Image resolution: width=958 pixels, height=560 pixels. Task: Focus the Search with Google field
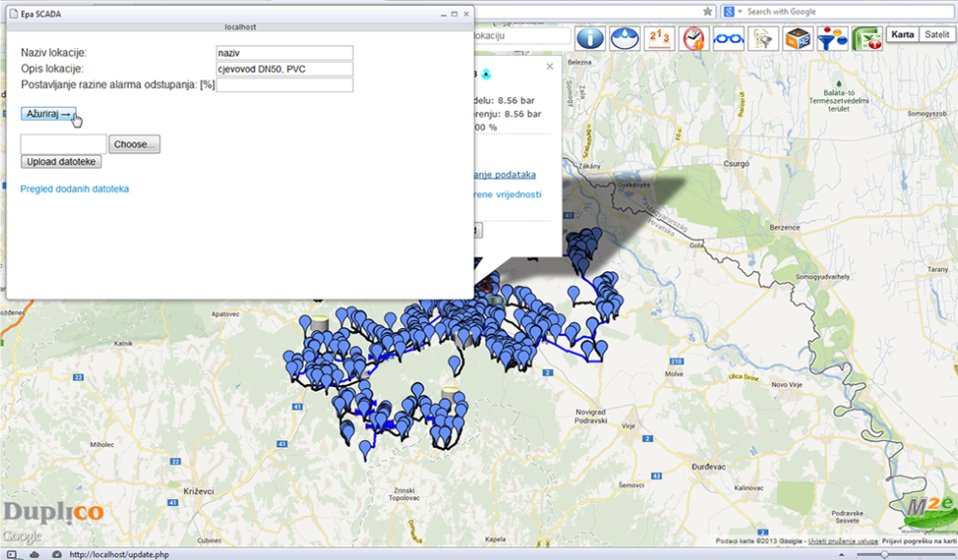pos(849,12)
